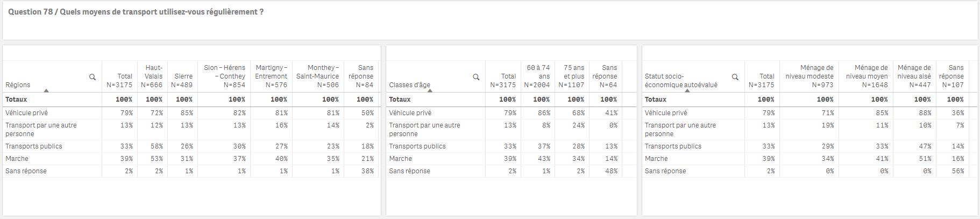980x219 pixels.
Task: Open search icon in Classes d'âge table
Action: pos(476,77)
